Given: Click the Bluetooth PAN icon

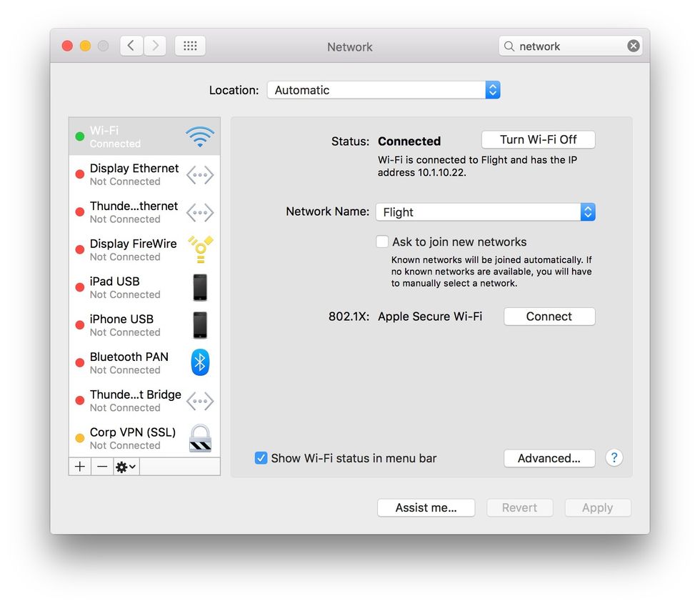Looking at the screenshot, I should point(200,362).
